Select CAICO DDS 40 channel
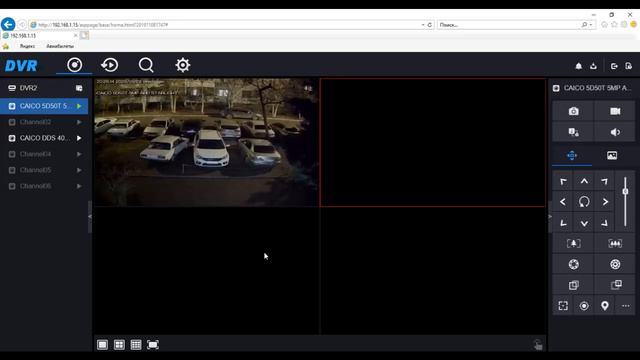Viewport: 640px width, 360px height. (44, 138)
